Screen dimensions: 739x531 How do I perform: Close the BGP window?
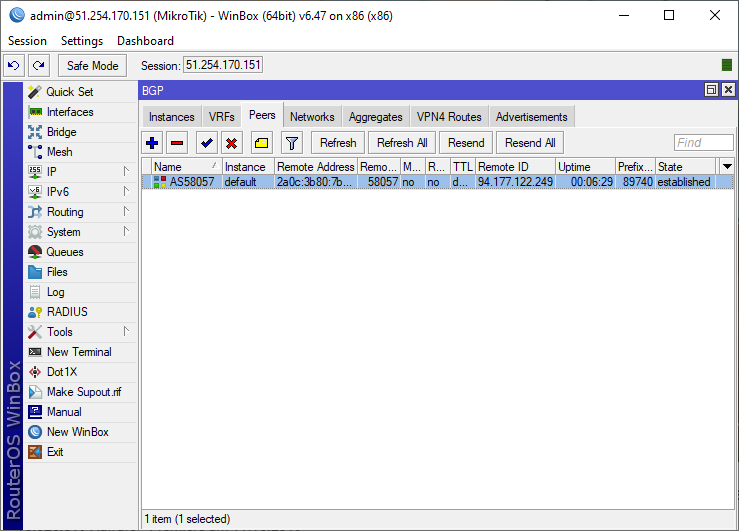pyautogui.click(x=728, y=90)
